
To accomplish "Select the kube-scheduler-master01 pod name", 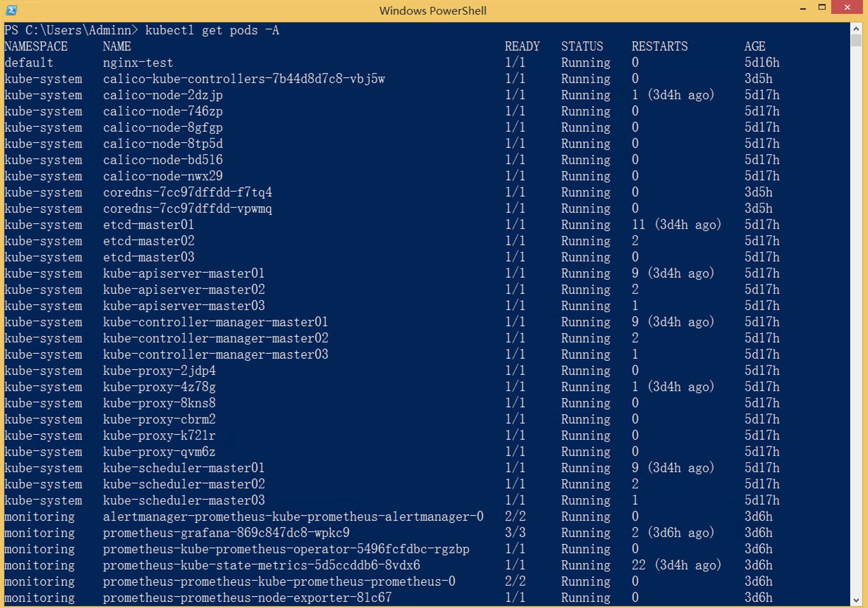I will pyautogui.click(x=184, y=468).
